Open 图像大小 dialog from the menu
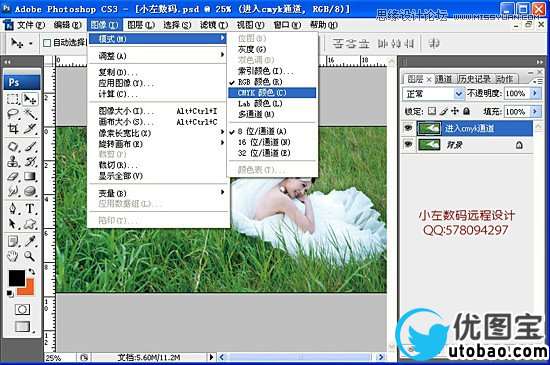This screenshot has height=365, width=550. pyautogui.click(x=157, y=111)
